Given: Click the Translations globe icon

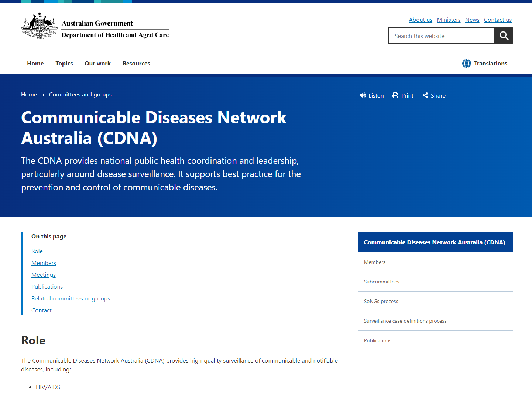Looking at the screenshot, I should pos(466,63).
